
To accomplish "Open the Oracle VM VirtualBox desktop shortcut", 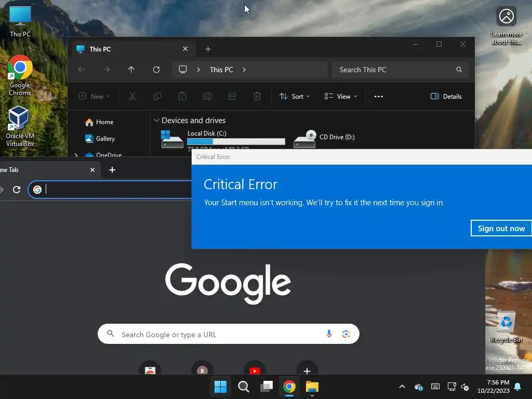I will [20, 126].
